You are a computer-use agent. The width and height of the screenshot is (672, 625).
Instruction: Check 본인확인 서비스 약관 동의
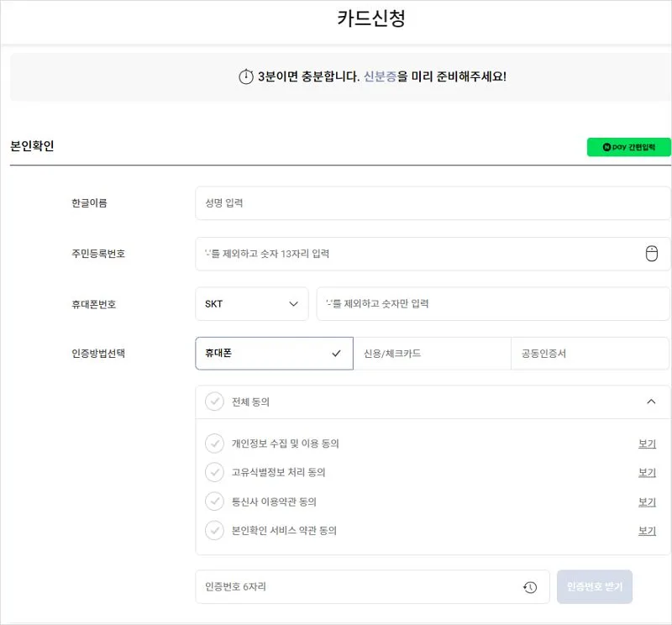(x=215, y=531)
